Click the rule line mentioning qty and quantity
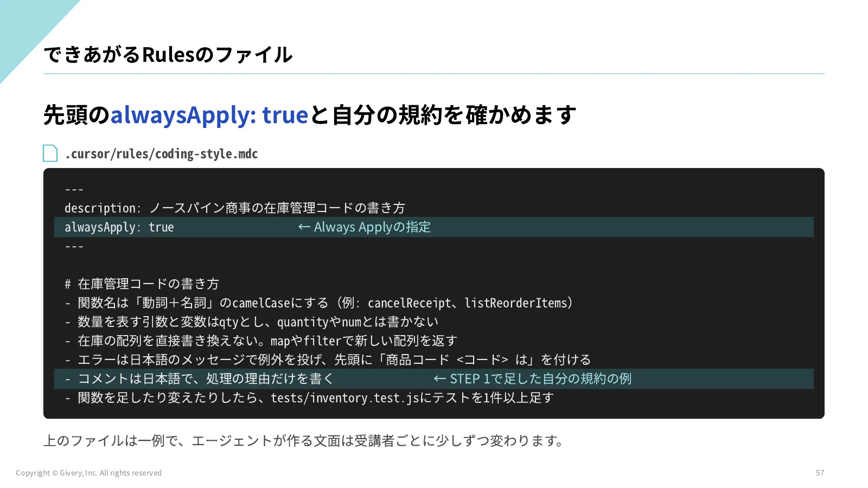The height and width of the screenshot is (488, 868). (252, 322)
